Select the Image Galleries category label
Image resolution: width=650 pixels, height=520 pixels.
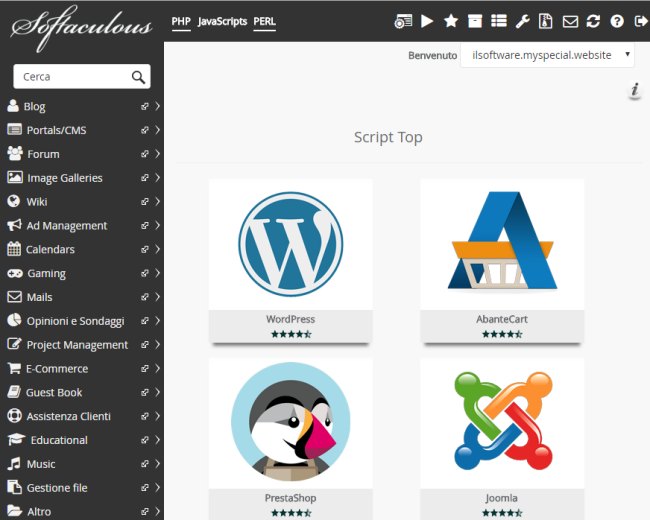click(x=65, y=178)
